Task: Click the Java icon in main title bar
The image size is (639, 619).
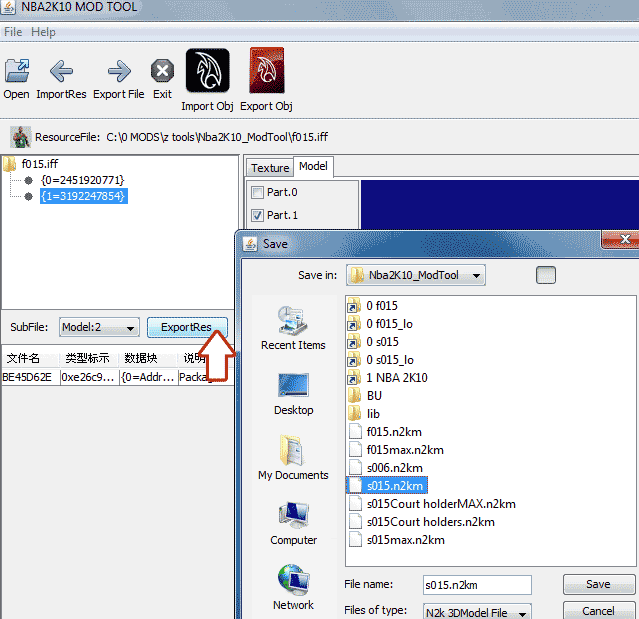Action: (x=8, y=7)
